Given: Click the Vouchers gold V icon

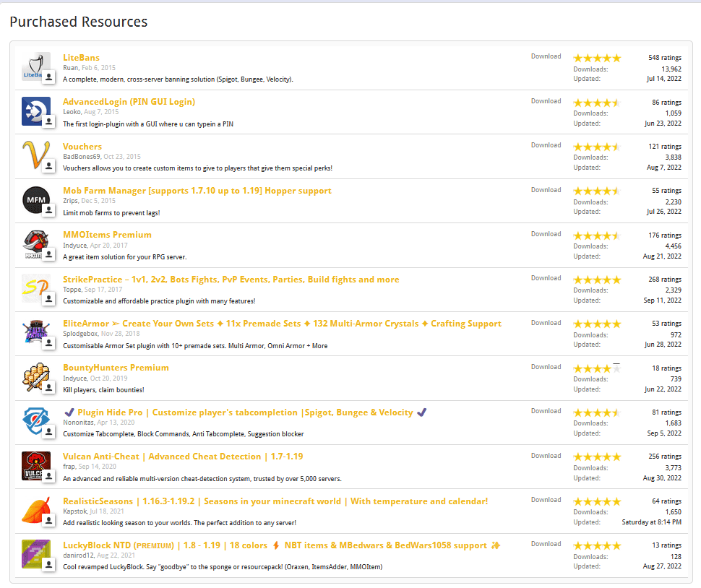Looking at the screenshot, I should point(35,155).
